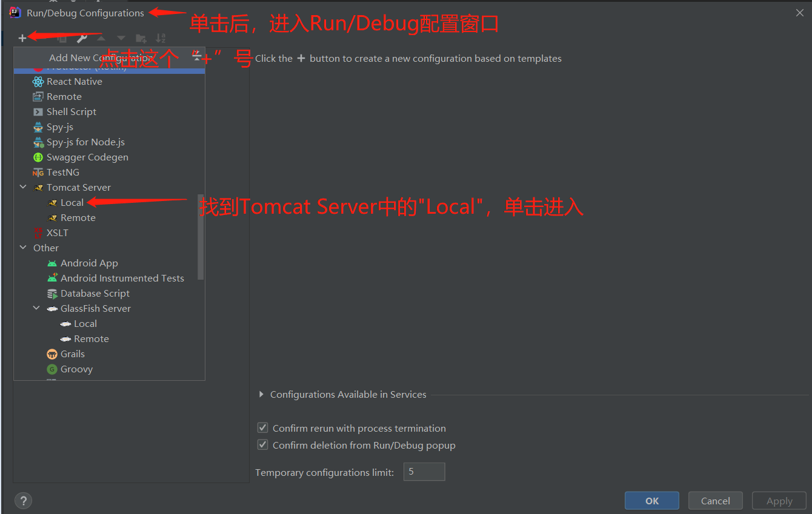Viewport: 812px width, 514px height.
Task: Click the OK button
Action: pyautogui.click(x=652, y=501)
